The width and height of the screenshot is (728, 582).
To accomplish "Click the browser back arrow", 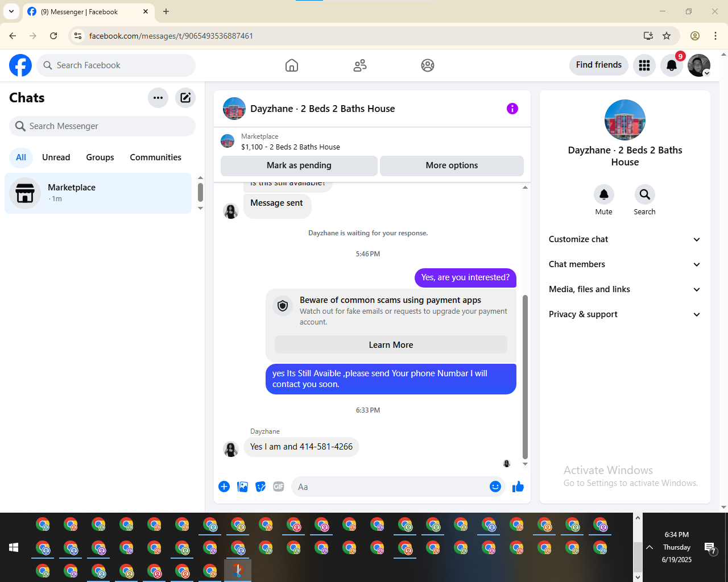I will pyautogui.click(x=13, y=36).
